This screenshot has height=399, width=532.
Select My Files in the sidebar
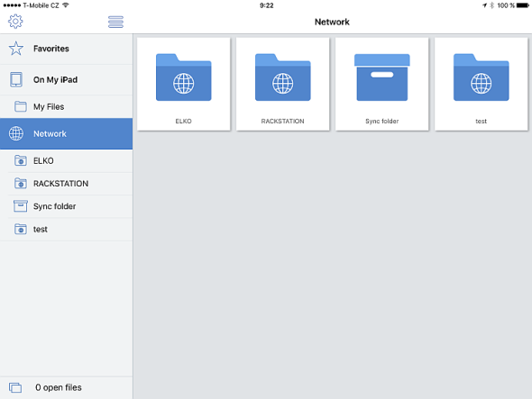tap(66, 107)
